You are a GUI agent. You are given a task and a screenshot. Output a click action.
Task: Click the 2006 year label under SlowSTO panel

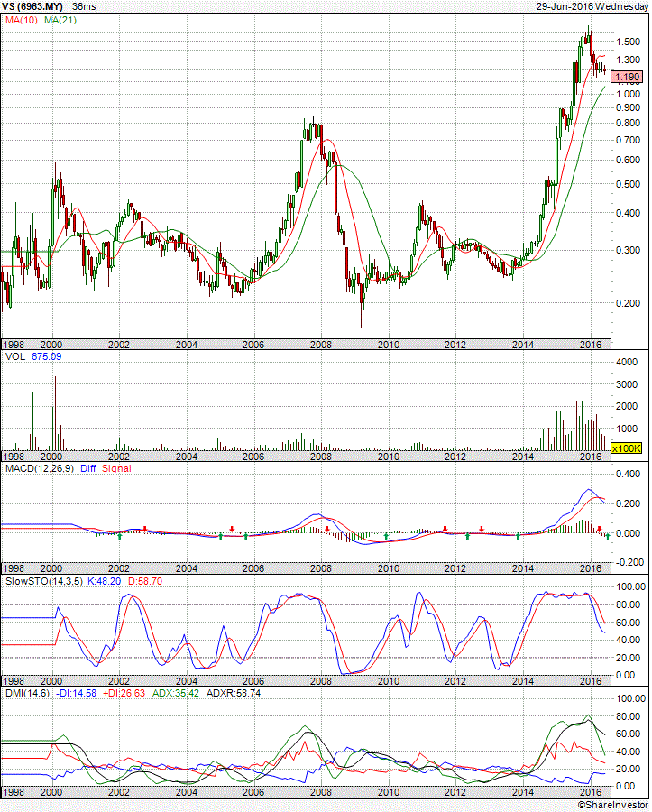pyautogui.click(x=253, y=681)
